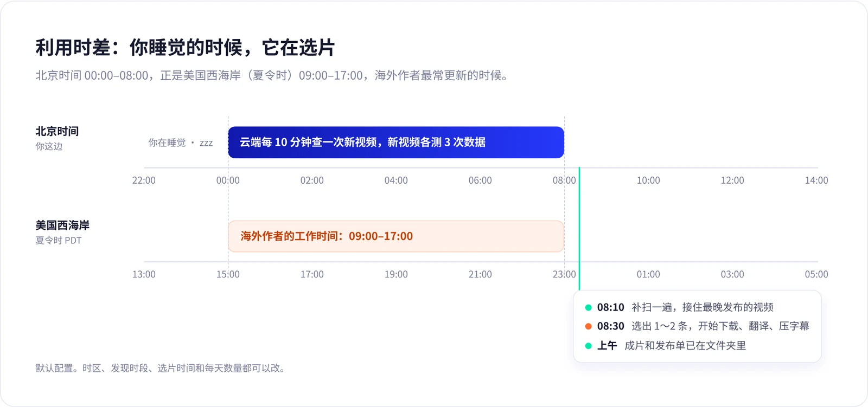Click the "03:00" axis tick label
Screen dimensions: 868x407
tap(732, 274)
